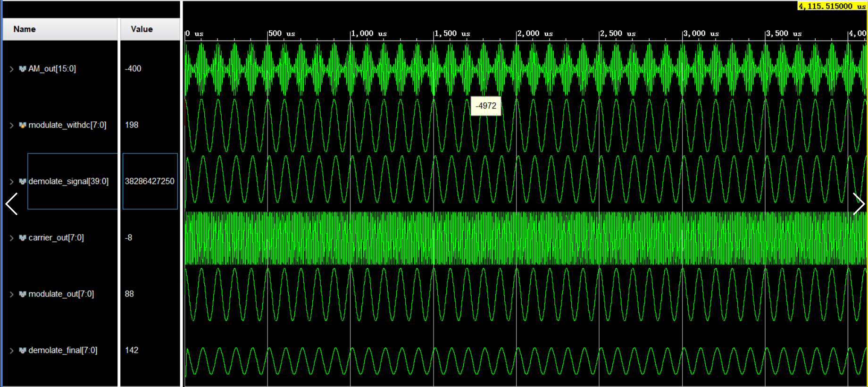Click the 0 us mark on time ruler
Screen dimensions: 868x387
click(x=194, y=34)
